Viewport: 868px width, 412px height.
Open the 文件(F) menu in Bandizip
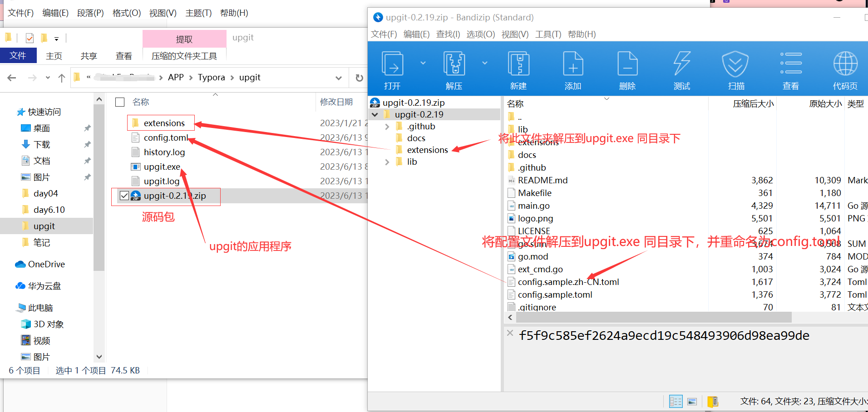[384, 34]
